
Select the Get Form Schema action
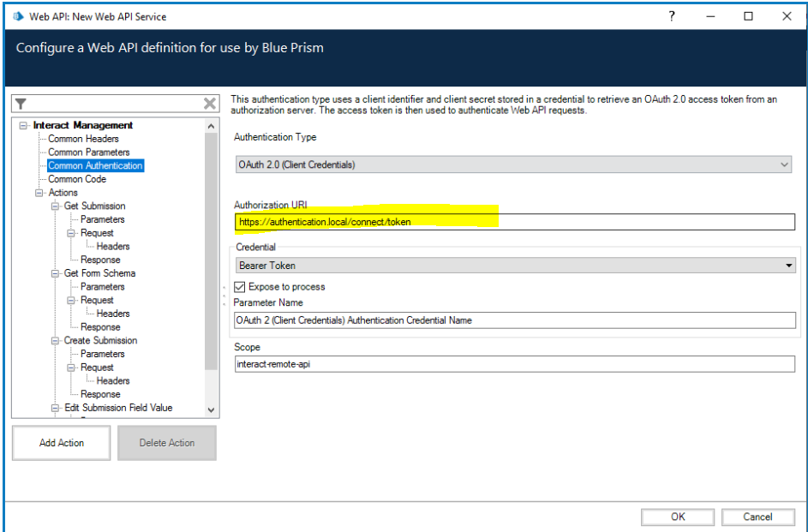point(99,273)
